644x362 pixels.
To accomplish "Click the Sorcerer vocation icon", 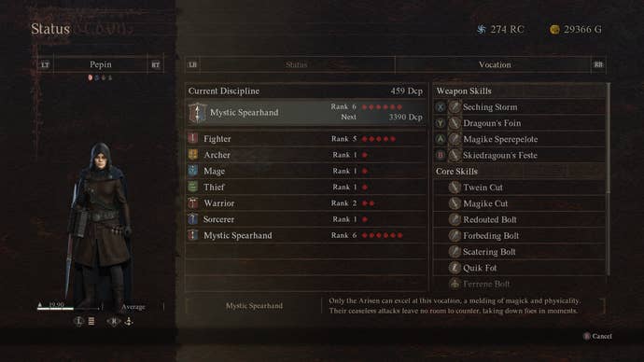I will pyautogui.click(x=192, y=218).
